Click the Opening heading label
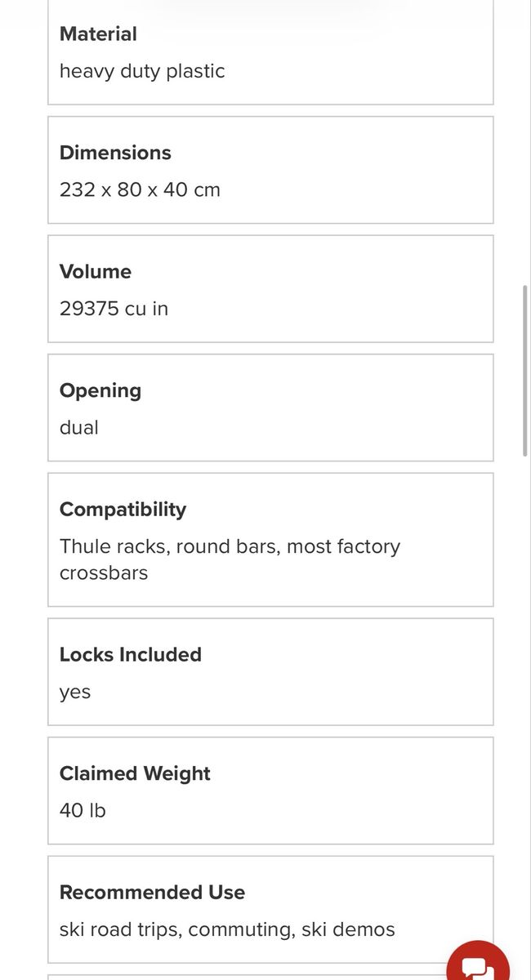The image size is (531, 980). (x=100, y=390)
